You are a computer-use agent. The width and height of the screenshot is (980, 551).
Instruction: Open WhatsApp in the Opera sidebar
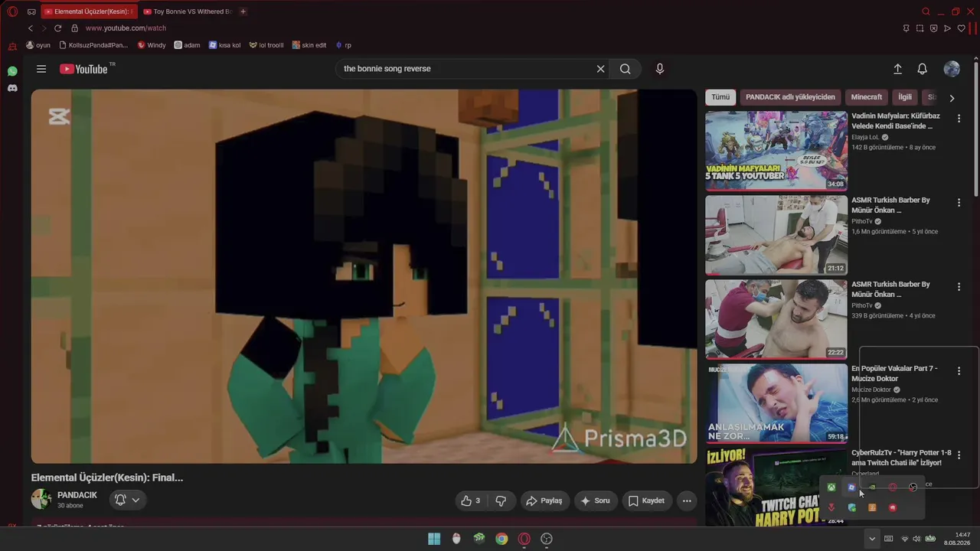pyautogui.click(x=12, y=71)
